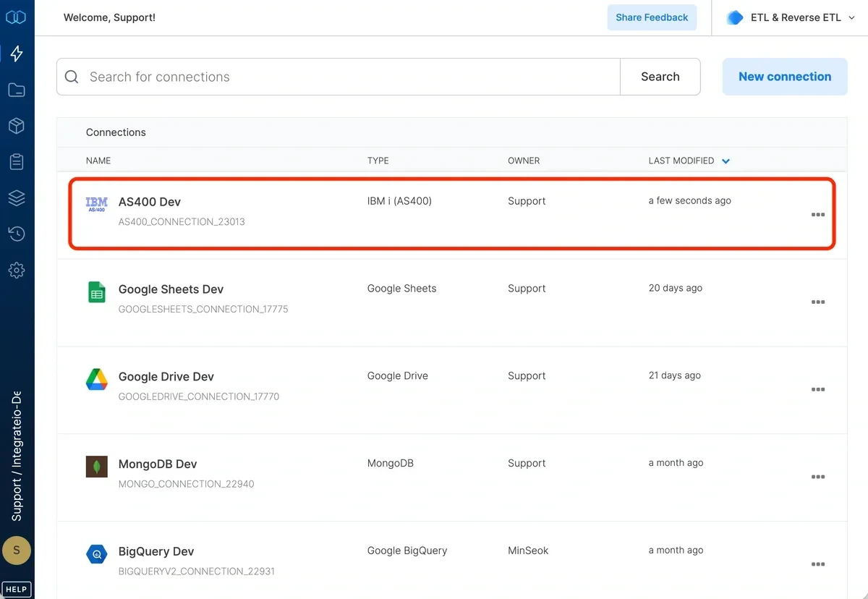This screenshot has width=868, height=599.
Task: Select AS400_CONNECTION_23013 identifier text
Action: click(x=182, y=222)
